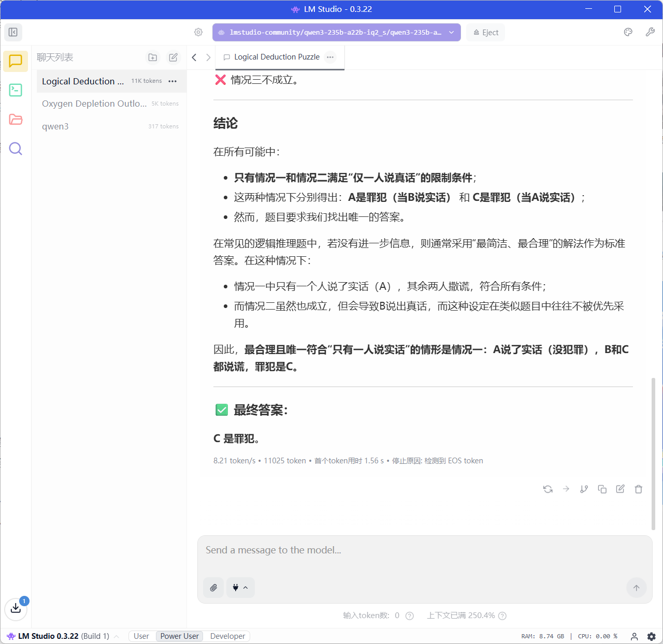663x644 pixels.
Task: Branch the conversation with fork icon
Action: [584, 489]
